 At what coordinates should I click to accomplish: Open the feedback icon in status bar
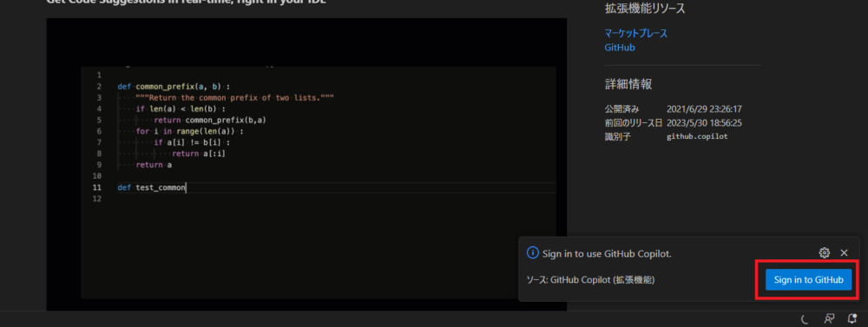[829, 318]
